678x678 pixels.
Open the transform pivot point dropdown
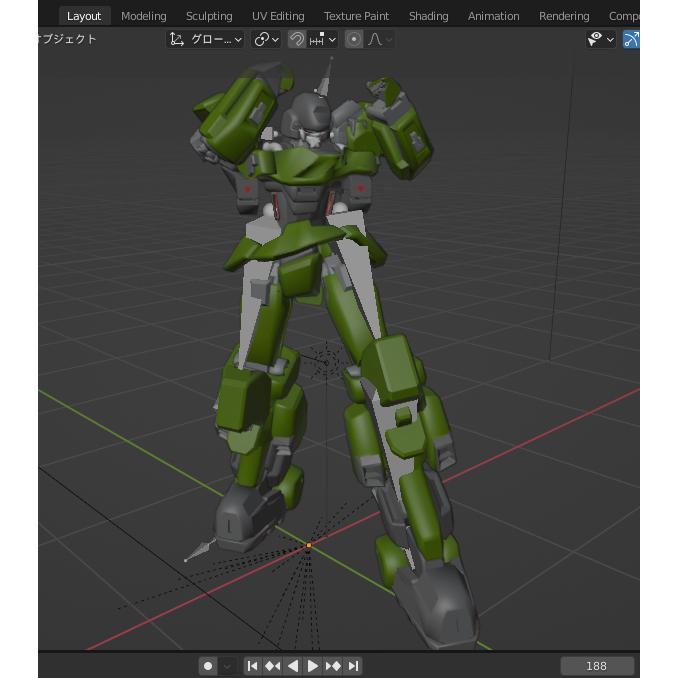pos(266,39)
